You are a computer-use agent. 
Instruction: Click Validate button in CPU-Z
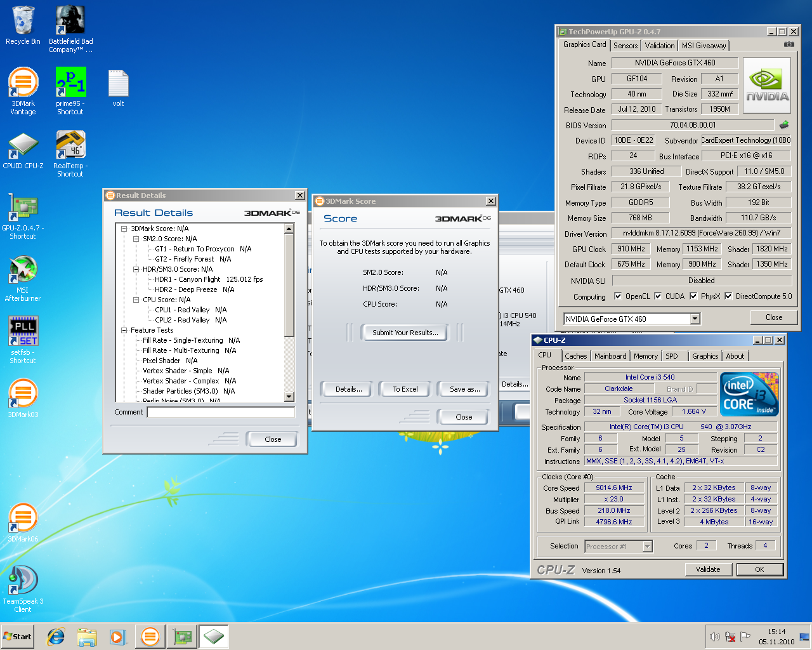click(x=708, y=569)
